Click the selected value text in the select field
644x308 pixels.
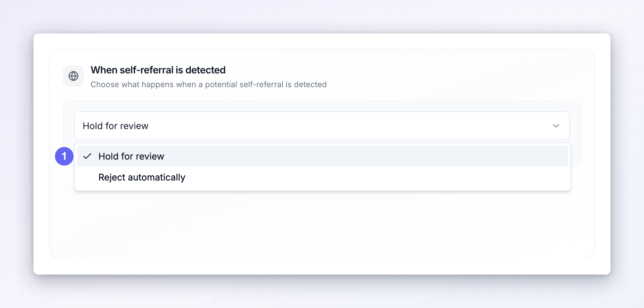(115, 126)
